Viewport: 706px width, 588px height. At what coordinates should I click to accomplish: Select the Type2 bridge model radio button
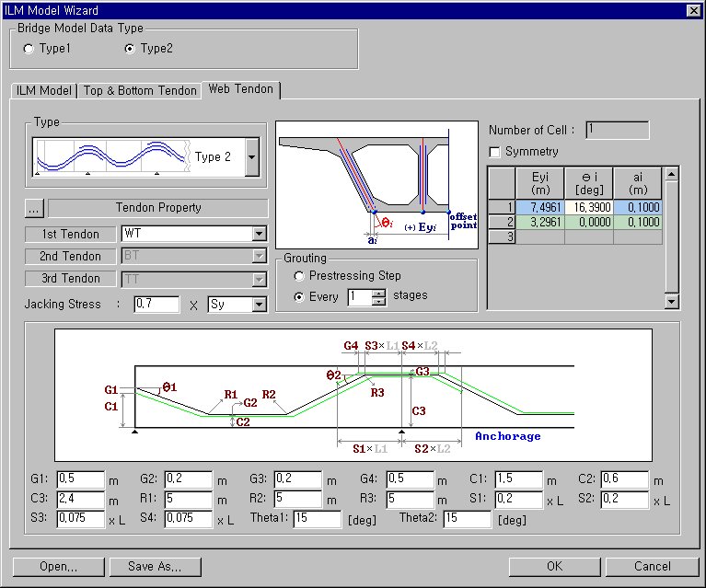pos(129,49)
